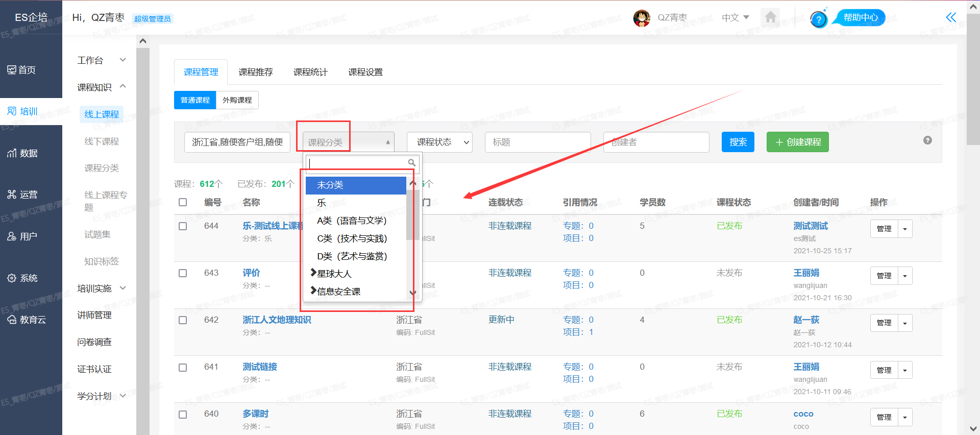Click the 标题 title input field
Viewport: 980px width, 435px height.
click(x=538, y=142)
